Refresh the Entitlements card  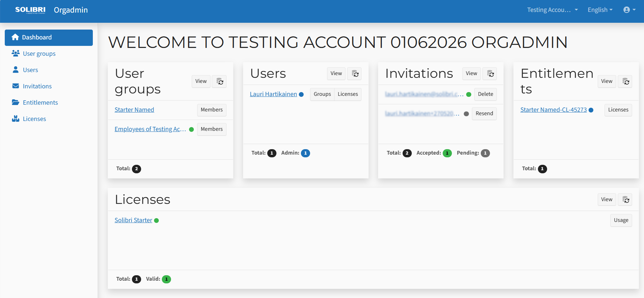pyautogui.click(x=625, y=82)
